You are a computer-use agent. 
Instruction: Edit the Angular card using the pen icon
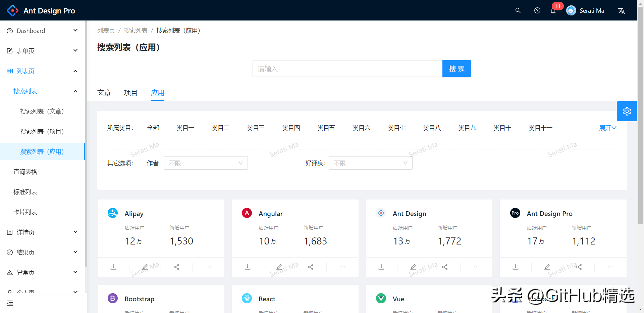(x=279, y=267)
